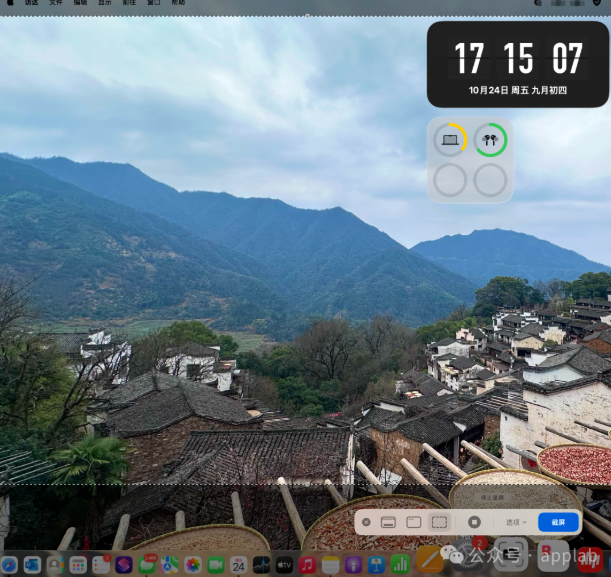Open FaceTime in the dock
The image size is (611, 577).
click(216, 565)
